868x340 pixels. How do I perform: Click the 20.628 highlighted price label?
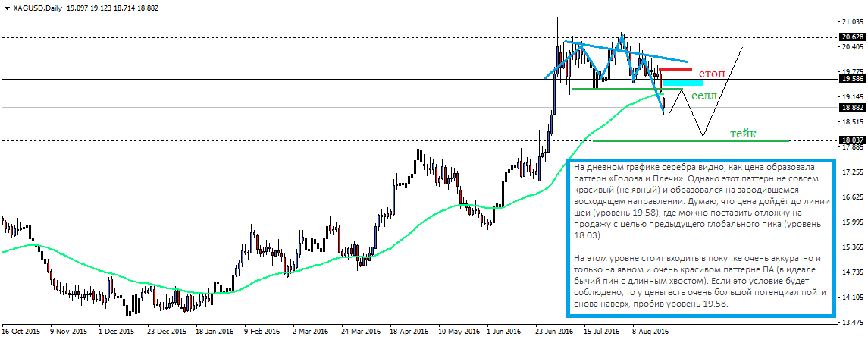pos(853,37)
